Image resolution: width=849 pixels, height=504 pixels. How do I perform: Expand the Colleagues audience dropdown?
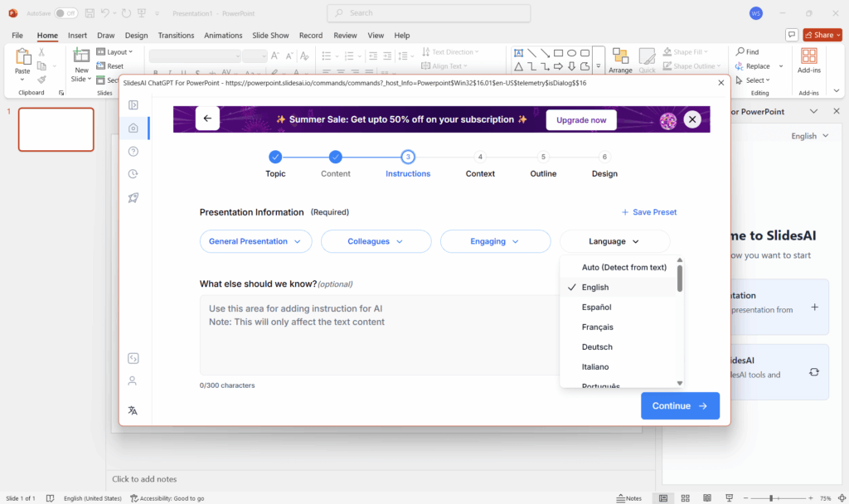click(376, 241)
